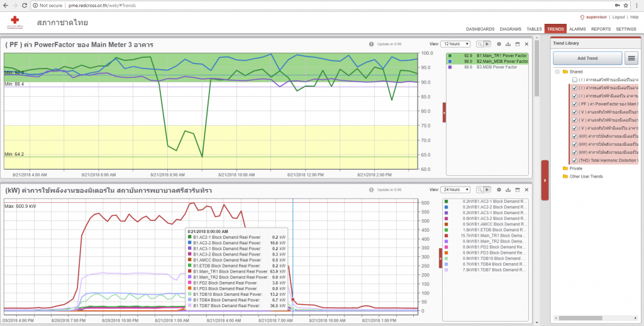This screenshot has width=644, height=326.
Task: Open the 12 hours View dropdown
Action: [455, 44]
